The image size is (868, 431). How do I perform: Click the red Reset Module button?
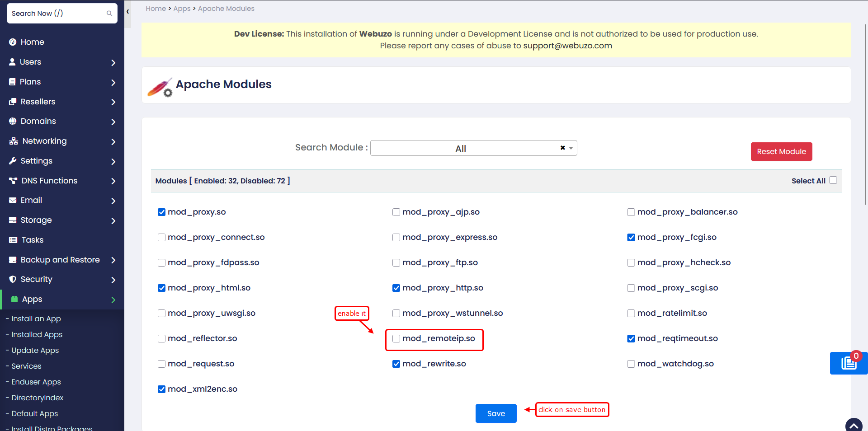(x=781, y=152)
